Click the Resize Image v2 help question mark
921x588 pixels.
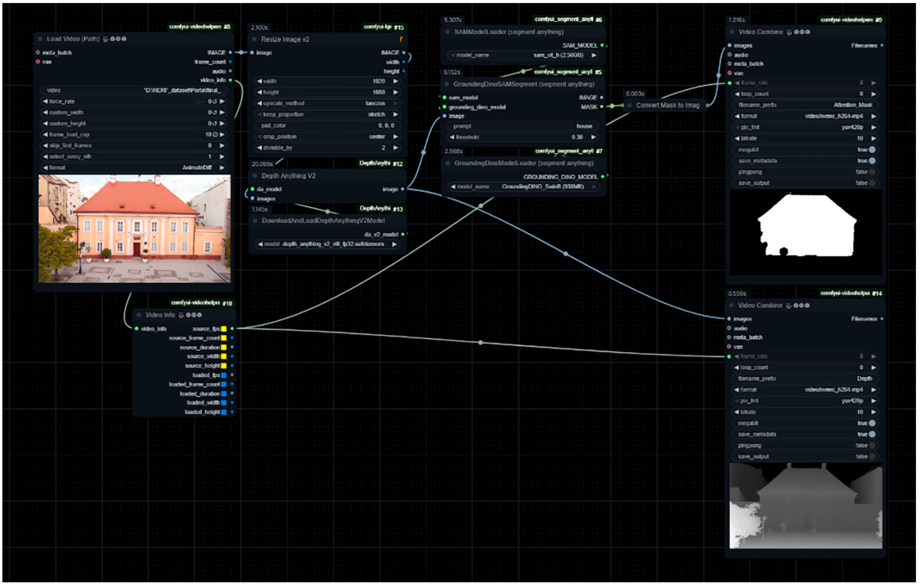(400, 39)
